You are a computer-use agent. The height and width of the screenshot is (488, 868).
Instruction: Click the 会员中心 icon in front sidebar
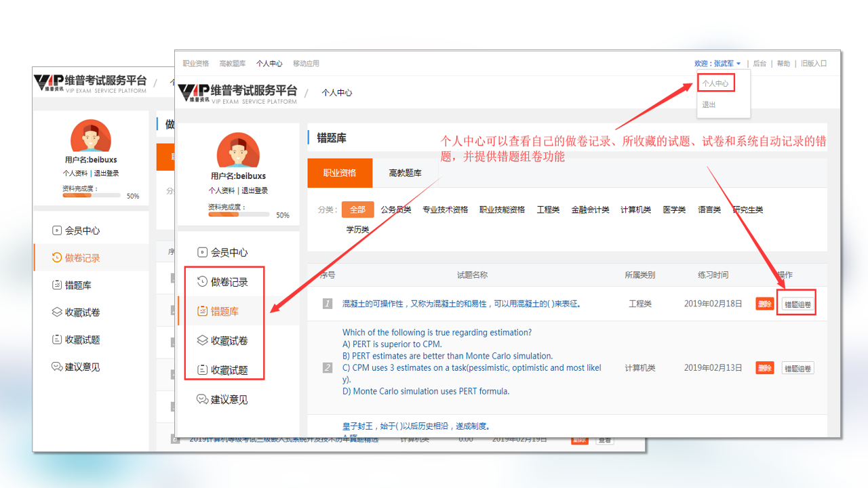coord(202,253)
